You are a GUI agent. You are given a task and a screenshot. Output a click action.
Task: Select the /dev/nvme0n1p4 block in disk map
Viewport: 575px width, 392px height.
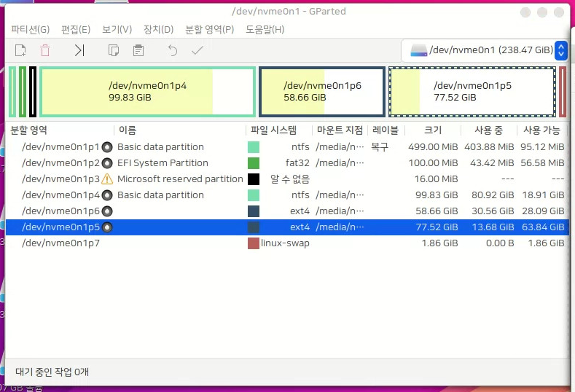(x=147, y=92)
